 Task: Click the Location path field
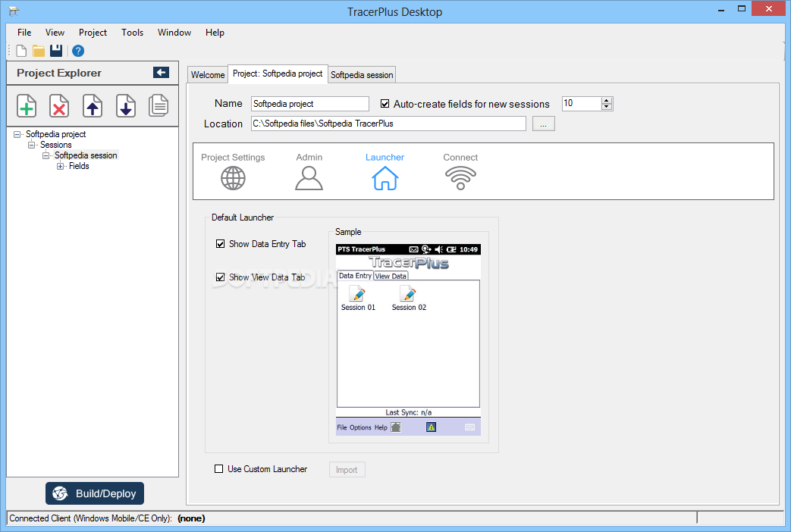tap(388, 124)
